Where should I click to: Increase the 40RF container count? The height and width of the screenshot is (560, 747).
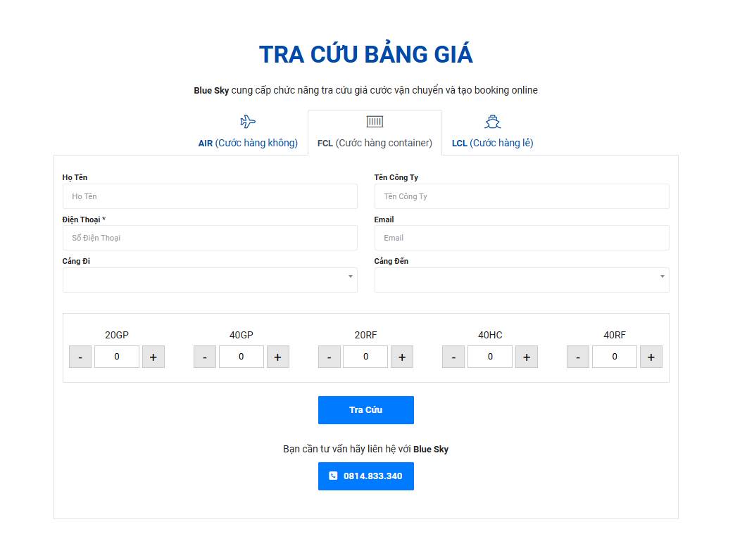[x=651, y=357]
